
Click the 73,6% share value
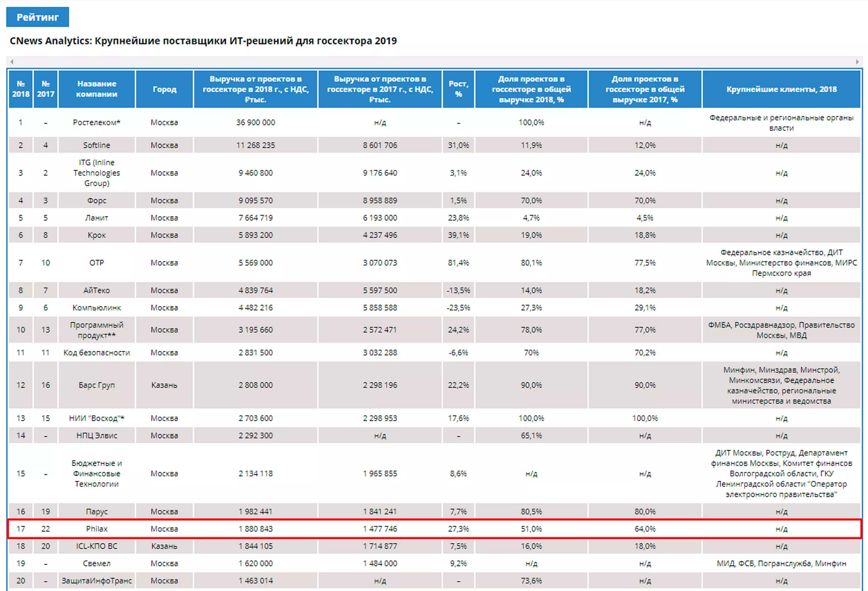[531, 581]
